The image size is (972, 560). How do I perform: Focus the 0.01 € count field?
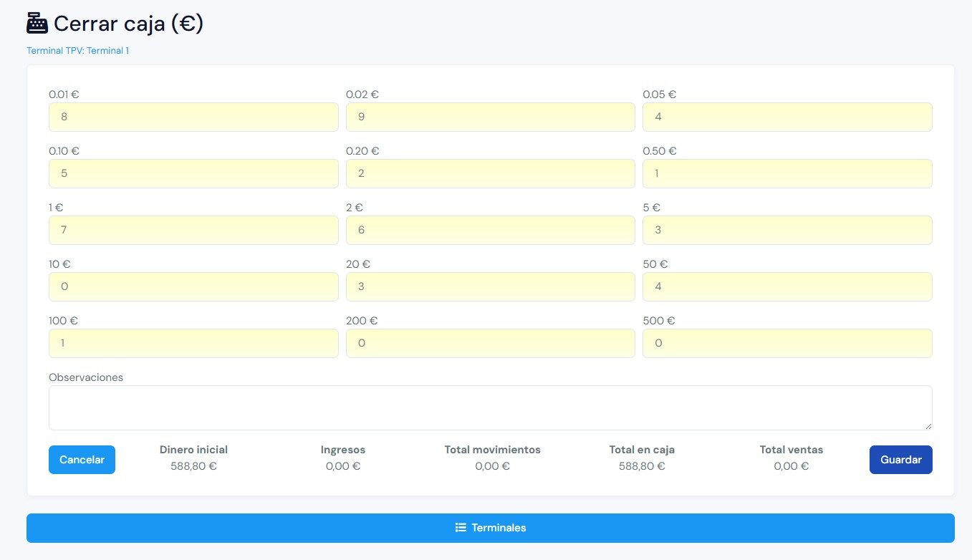(x=193, y=117)
